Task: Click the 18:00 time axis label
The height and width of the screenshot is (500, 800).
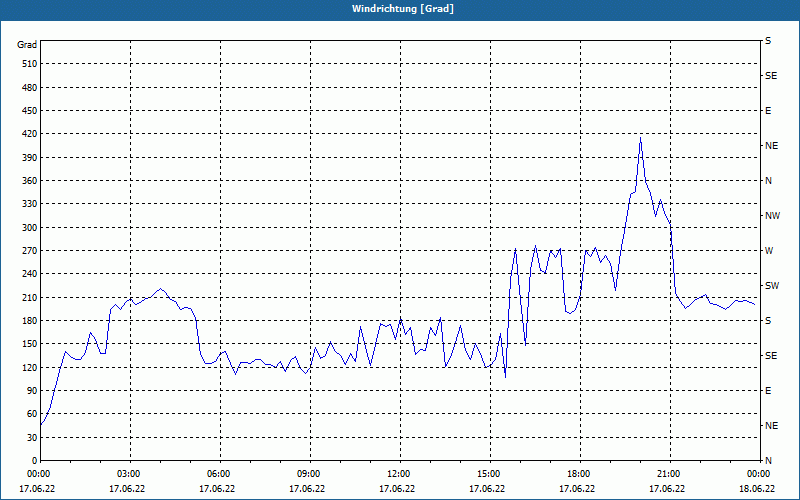Action: pyautogui.click(x=579, y=474)
